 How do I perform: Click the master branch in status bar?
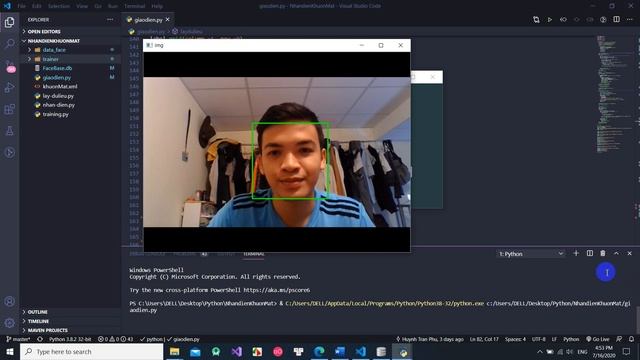(18, 339)
